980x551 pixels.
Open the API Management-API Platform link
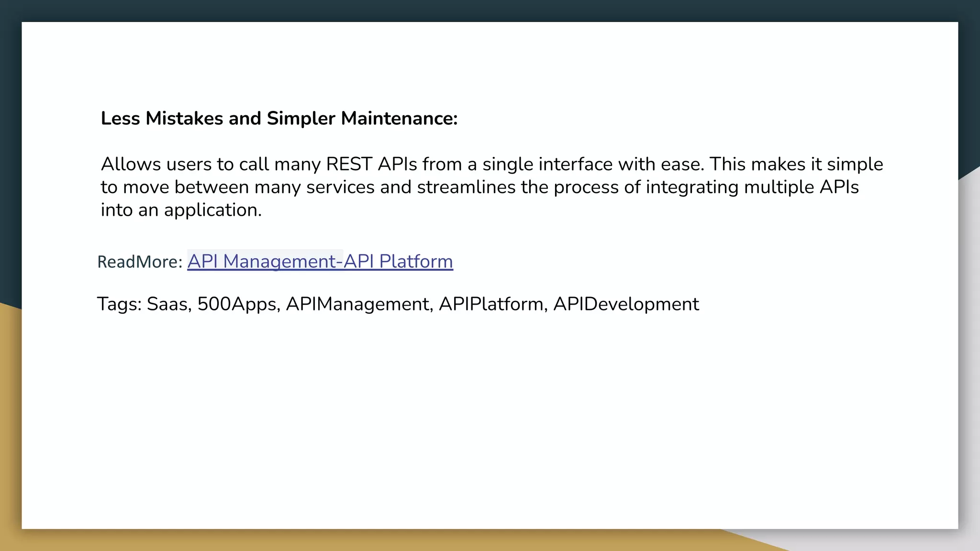(x=320, y=261)
